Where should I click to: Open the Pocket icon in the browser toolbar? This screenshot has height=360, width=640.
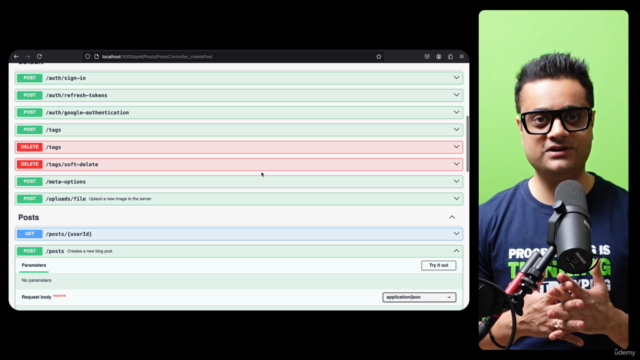[x=427, y=57]
